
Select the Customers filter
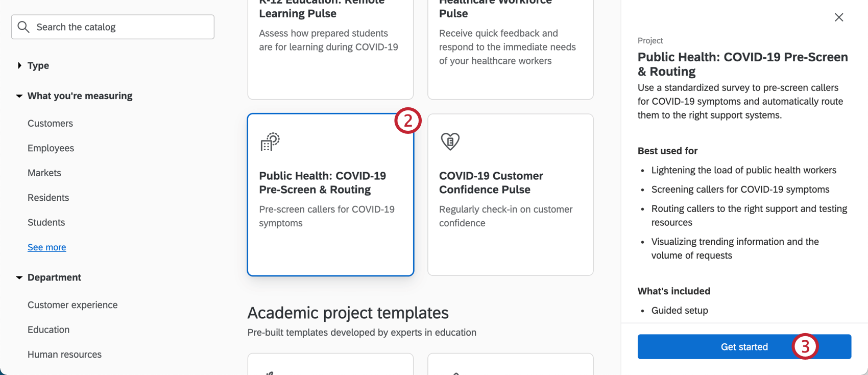[50, 123]
